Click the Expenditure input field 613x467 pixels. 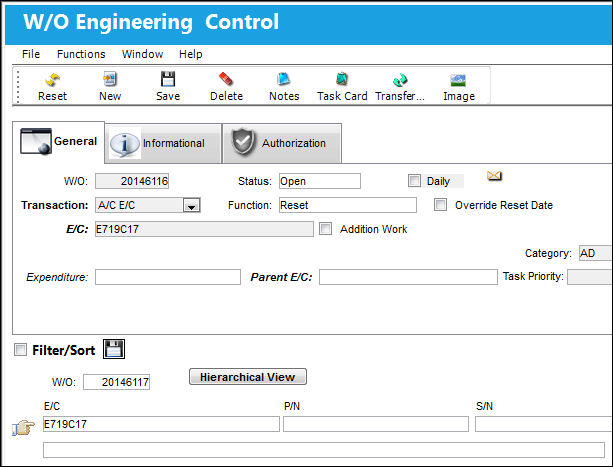click(168, 277)
